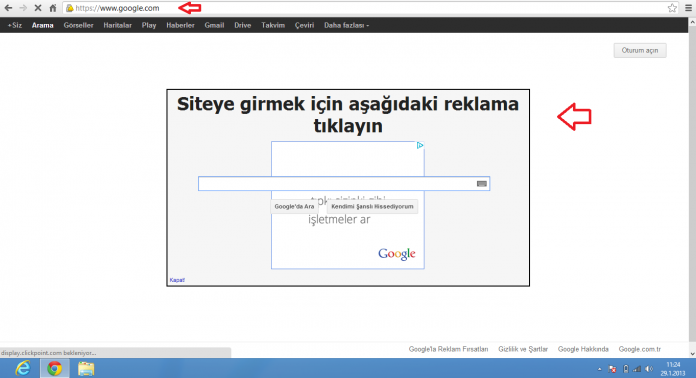696x378 pixels.
Task: Open the home page icon
Action: [x=53, y=8]
